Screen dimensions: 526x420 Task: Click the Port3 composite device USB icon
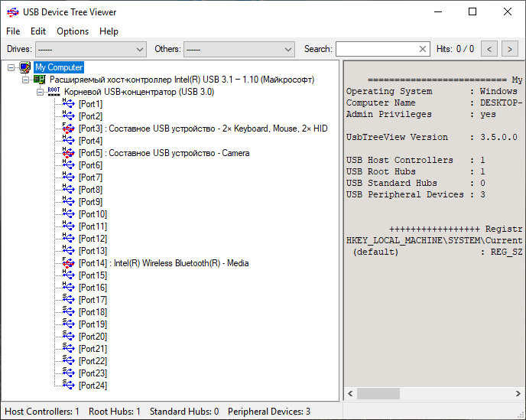[x=69, y=129]
